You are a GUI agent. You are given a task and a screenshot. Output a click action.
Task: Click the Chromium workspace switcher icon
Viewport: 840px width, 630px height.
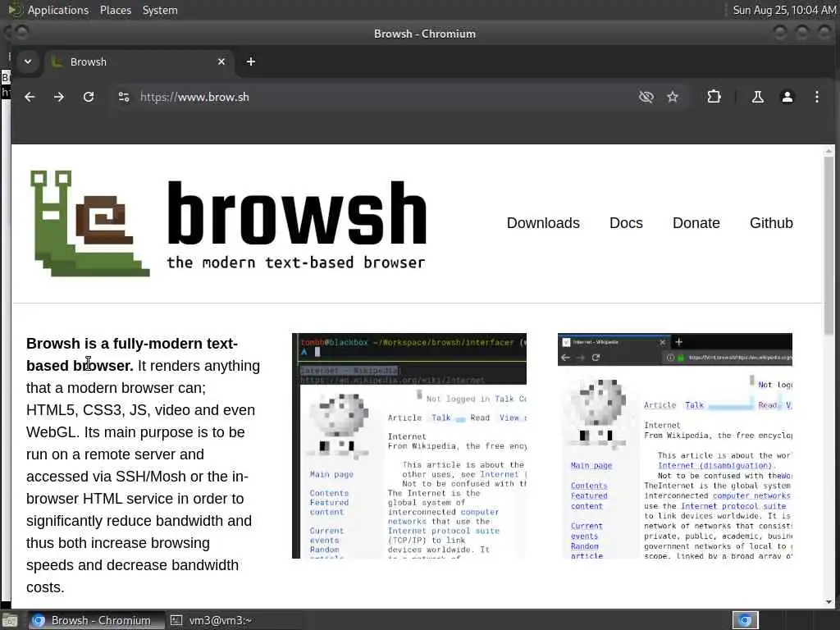coord(745,620)
